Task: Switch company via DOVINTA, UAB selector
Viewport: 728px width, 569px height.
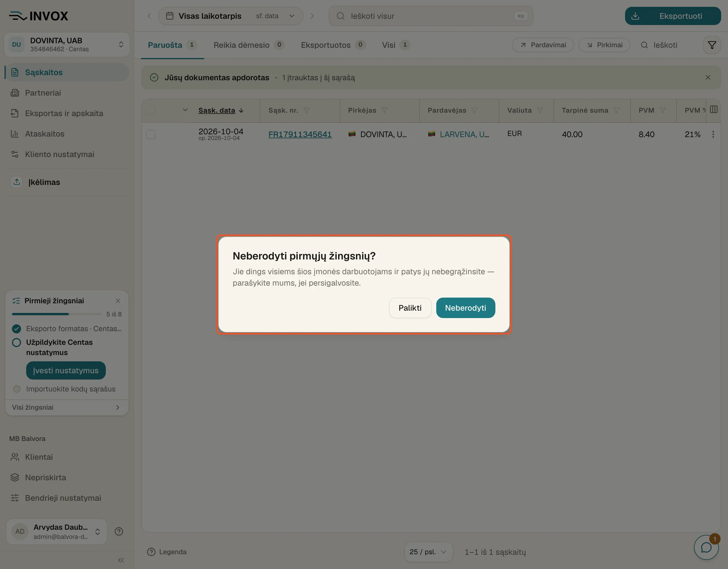Action: pyautogui.click(x=67, y=44)
